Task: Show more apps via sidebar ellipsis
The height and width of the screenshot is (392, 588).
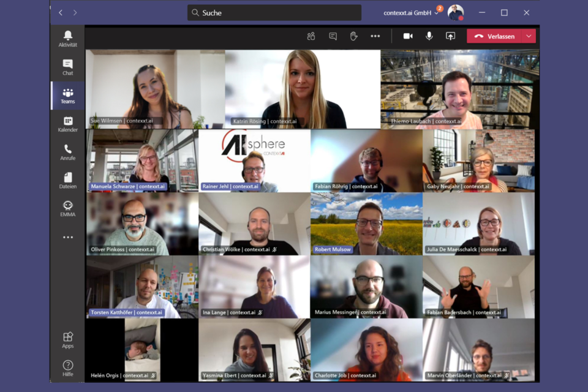Action: pos(68,237)
